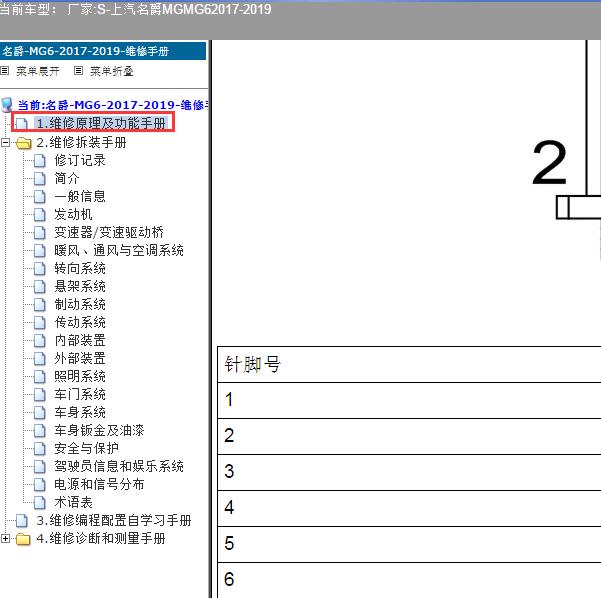Image resolution: width=601 pixels, height=598 pixels.
Task: Open the 术语表 entry
Action: (x=73, y=503)
